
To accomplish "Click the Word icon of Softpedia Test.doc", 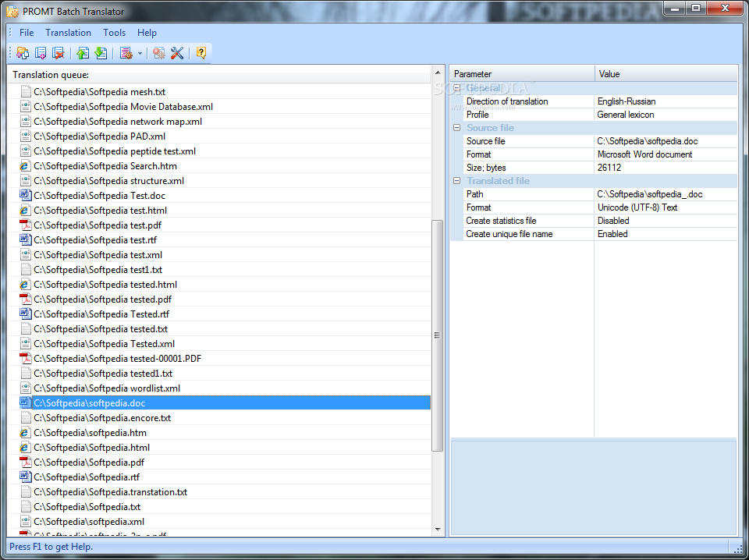I will pyautogui.click(x=25, y=196).
